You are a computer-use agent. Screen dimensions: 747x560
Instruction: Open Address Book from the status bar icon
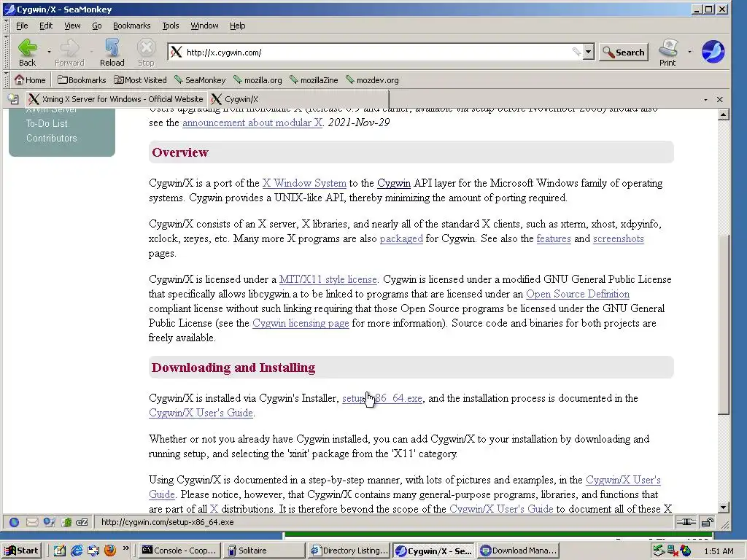point(66,522)
